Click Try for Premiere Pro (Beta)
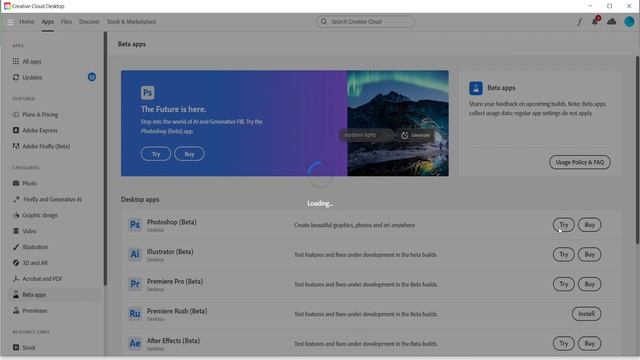640x360 pixels. (x=564, y=284)
